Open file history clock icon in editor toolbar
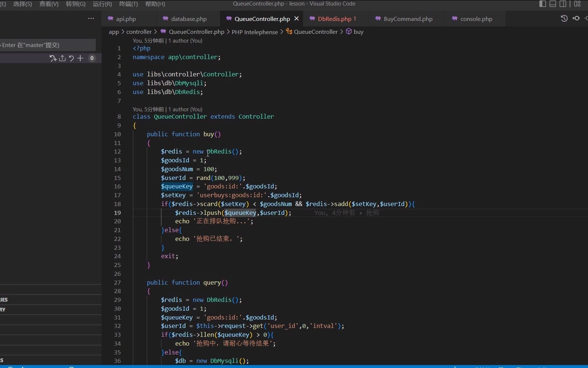 click(564, 18)
